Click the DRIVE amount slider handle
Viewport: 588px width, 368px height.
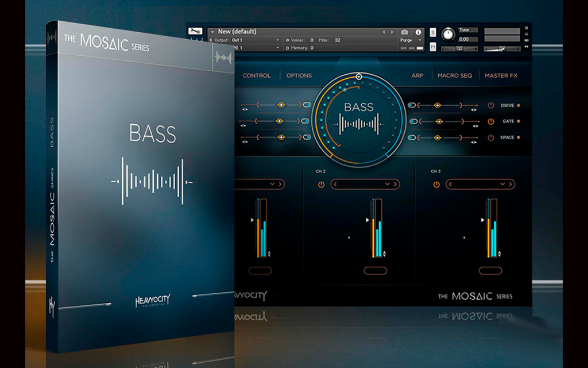(x=437, y=106)
